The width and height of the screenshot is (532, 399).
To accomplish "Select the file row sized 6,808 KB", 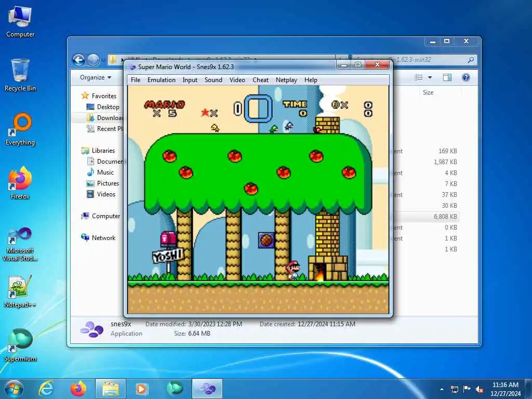I will pos(427,217).
